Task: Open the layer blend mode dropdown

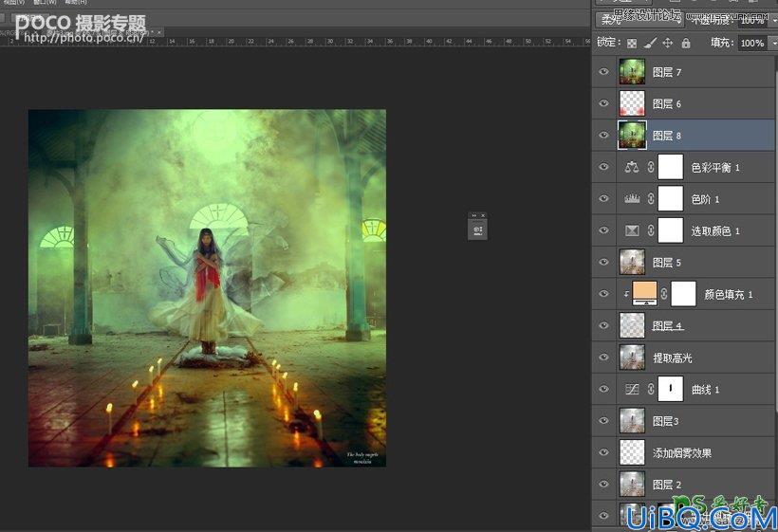Action: pyautogui.click(x=639, y=20)
